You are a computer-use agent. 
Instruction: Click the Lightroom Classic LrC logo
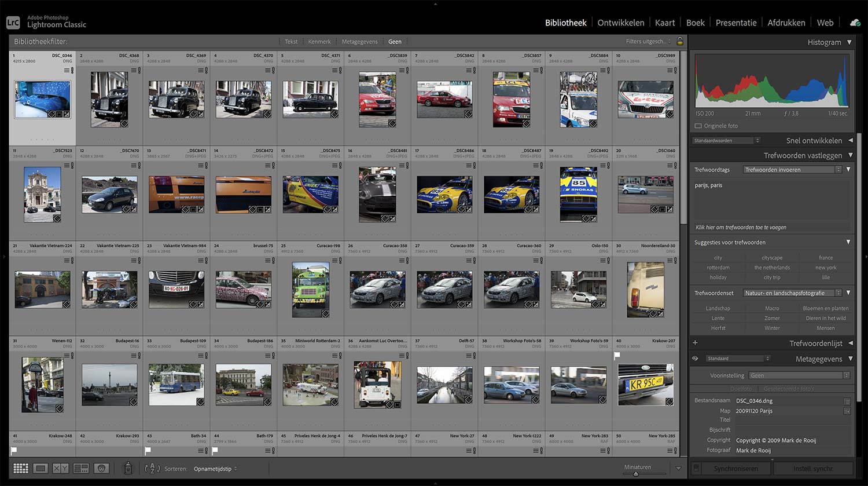pos(13,22)
